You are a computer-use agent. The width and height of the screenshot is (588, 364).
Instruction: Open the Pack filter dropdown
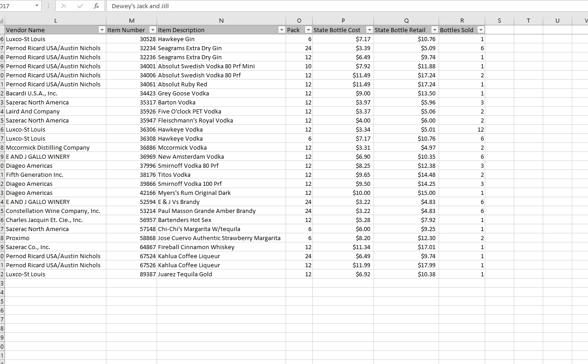point(308,30)
